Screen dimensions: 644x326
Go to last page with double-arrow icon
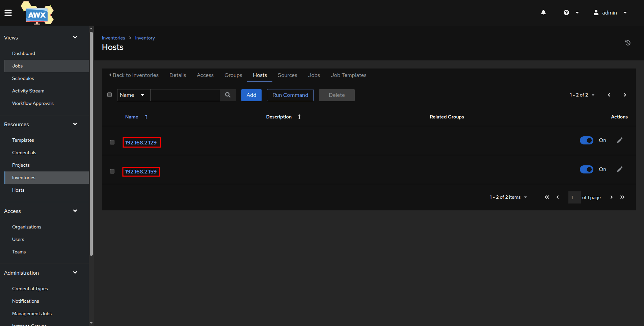(622, 197)
